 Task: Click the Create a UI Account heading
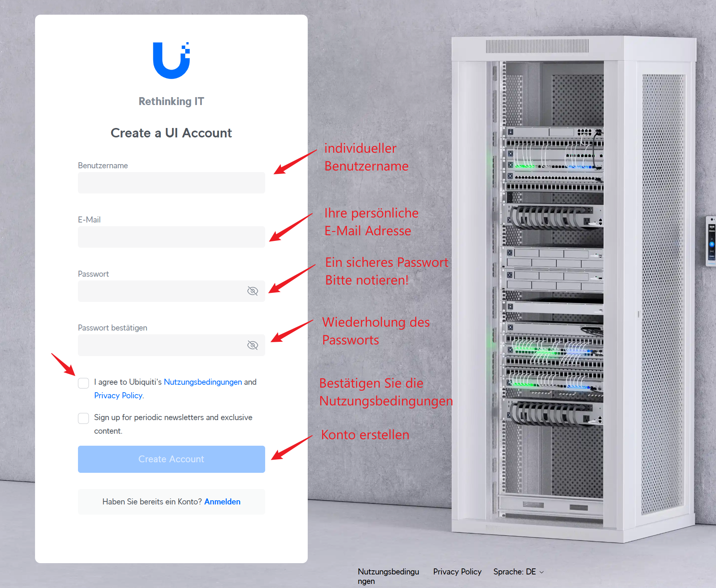171,133
